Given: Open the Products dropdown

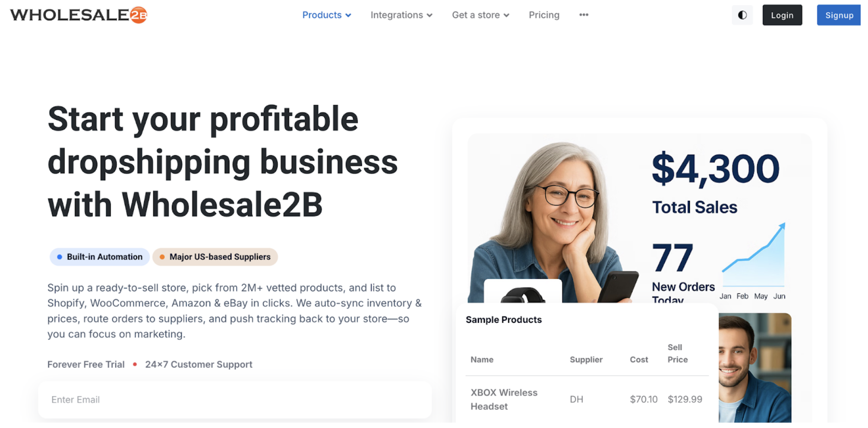Looking at the screenshot, I should (x=322, y=15).
